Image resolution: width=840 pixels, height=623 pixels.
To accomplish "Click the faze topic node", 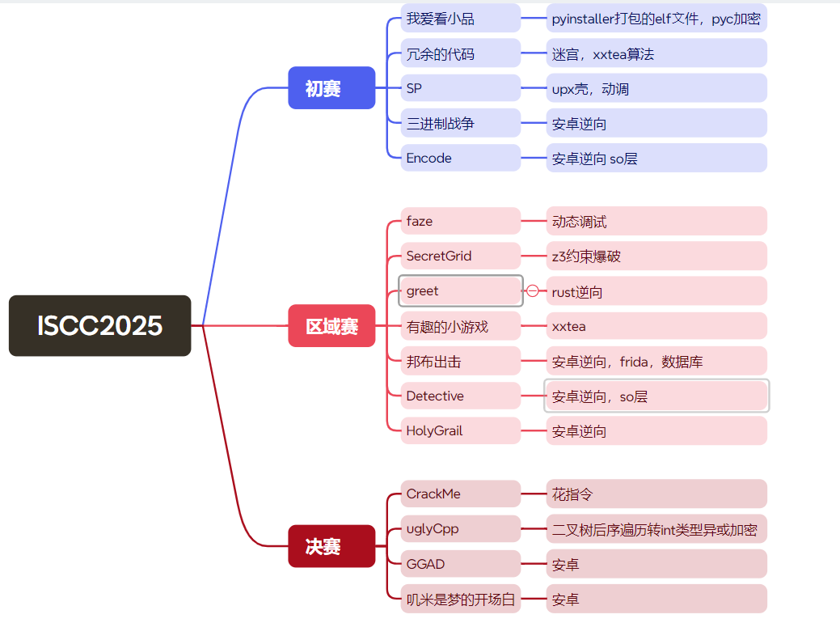I will coord(459,220).
